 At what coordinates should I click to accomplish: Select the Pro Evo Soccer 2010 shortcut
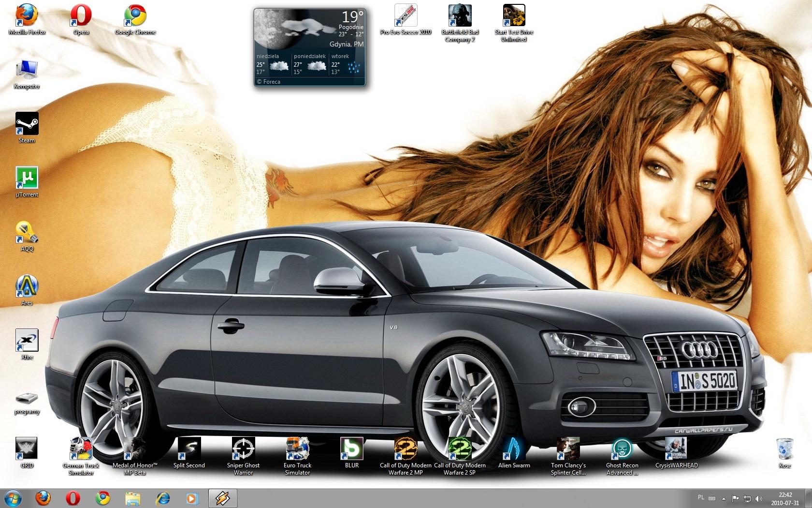click(406, 20)
